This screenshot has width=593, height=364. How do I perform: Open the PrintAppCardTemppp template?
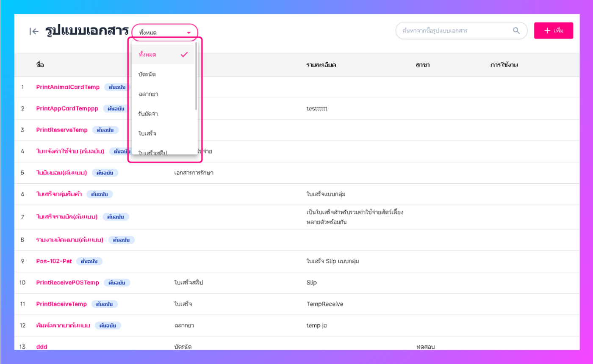tap(67, 108)
